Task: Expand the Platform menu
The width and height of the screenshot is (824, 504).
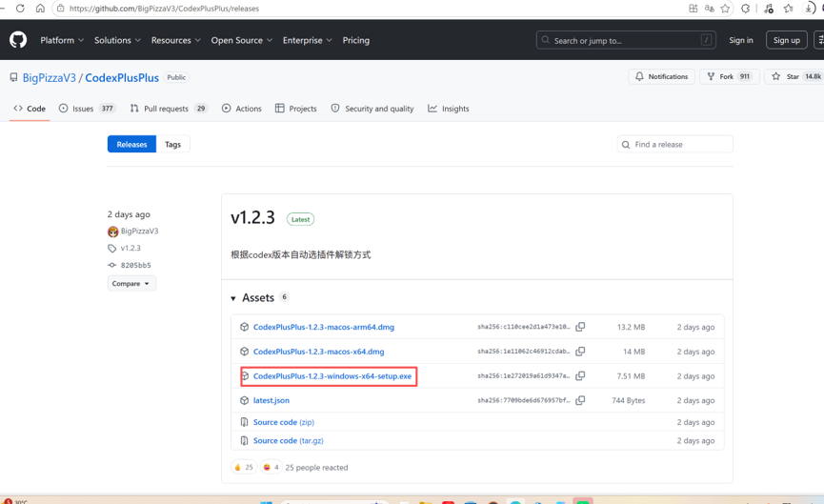Action: [62, 40]
